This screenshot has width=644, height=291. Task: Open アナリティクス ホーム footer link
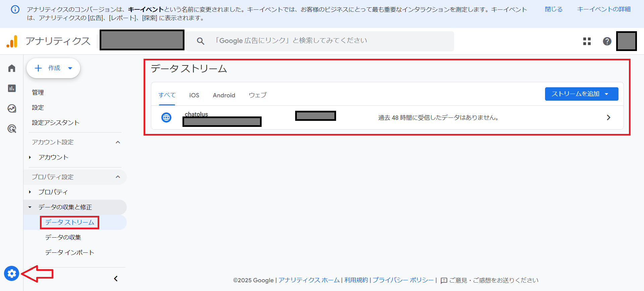tap(309, 280)
